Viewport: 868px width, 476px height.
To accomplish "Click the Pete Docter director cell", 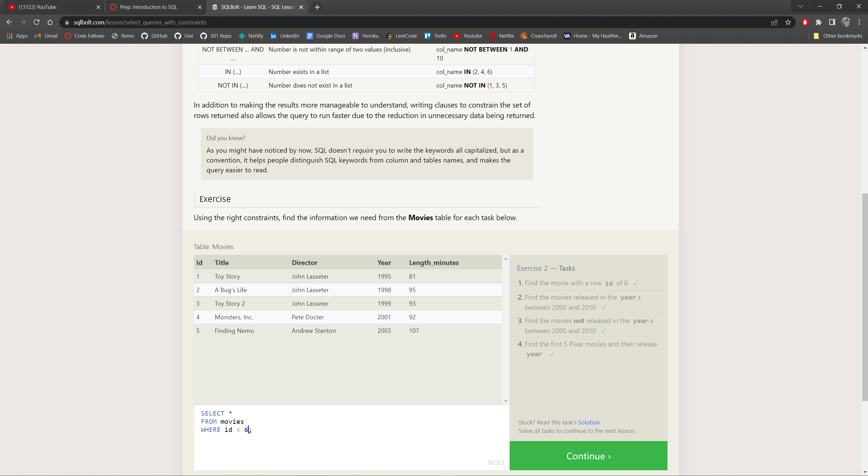I will click(x=308, y=317).
